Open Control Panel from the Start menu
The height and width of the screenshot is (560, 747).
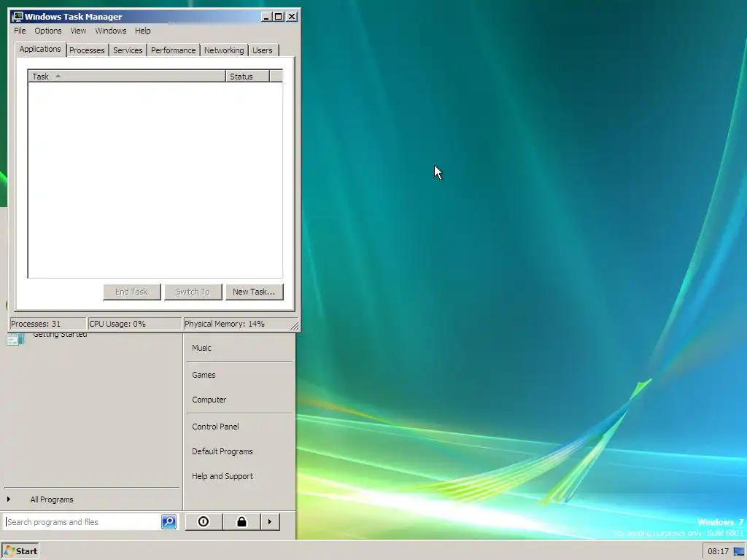[215, 427]
